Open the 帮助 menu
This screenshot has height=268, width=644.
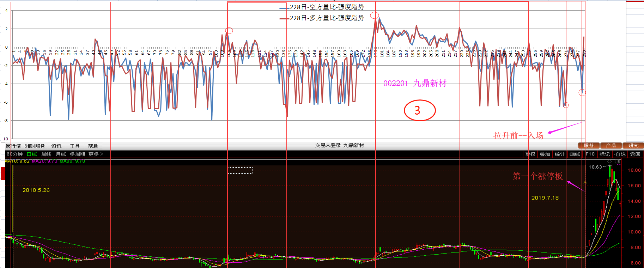tap(93, 146)
